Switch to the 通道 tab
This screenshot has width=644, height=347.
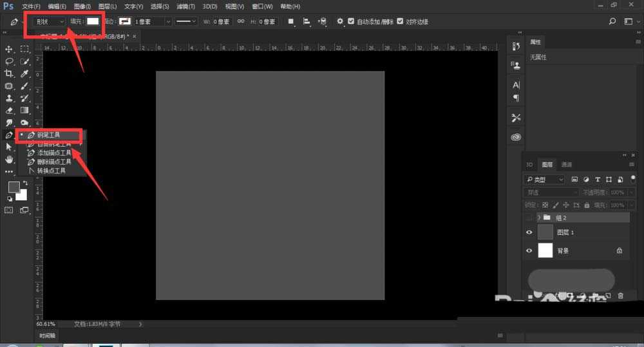(566, 165)
